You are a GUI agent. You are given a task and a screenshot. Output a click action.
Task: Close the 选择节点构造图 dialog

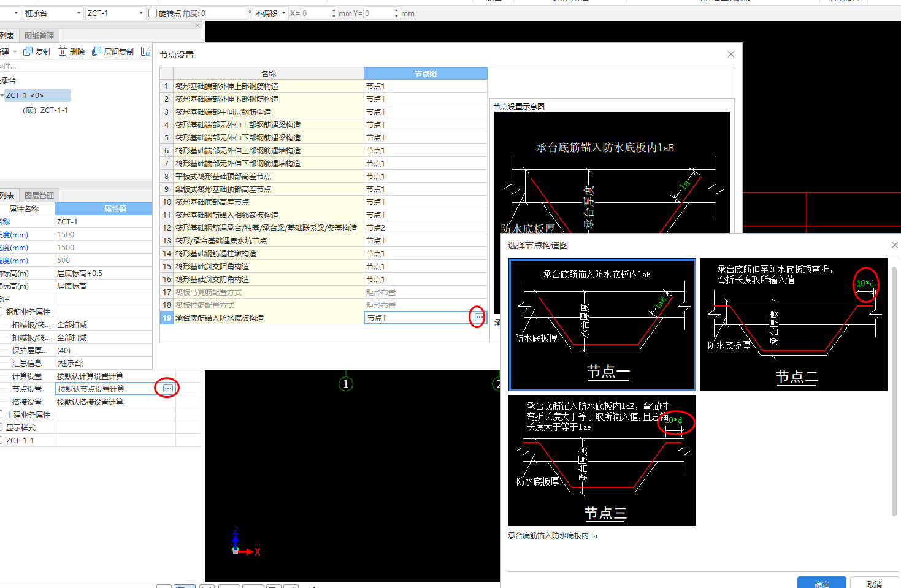pyautogui.click(x=895, y=245)
